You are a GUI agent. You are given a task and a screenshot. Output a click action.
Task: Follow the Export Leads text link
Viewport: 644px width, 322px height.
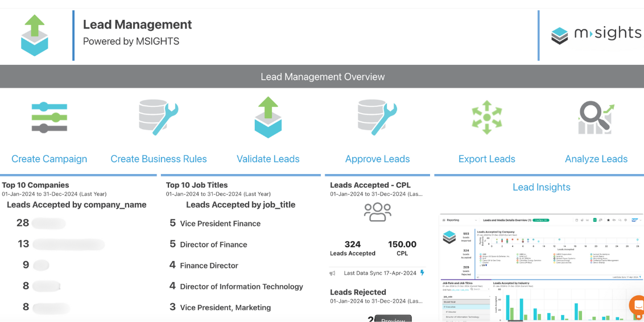(486, 159)
